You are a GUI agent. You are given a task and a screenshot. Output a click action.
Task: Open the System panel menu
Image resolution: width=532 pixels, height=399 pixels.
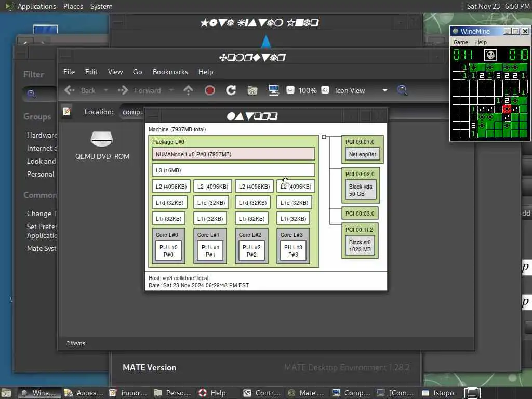click(101, 6)
